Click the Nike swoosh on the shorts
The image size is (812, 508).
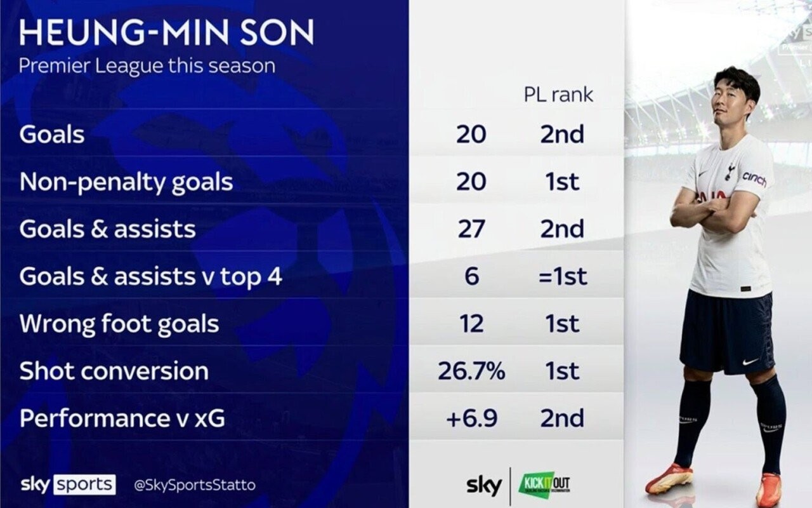[750, 361]
